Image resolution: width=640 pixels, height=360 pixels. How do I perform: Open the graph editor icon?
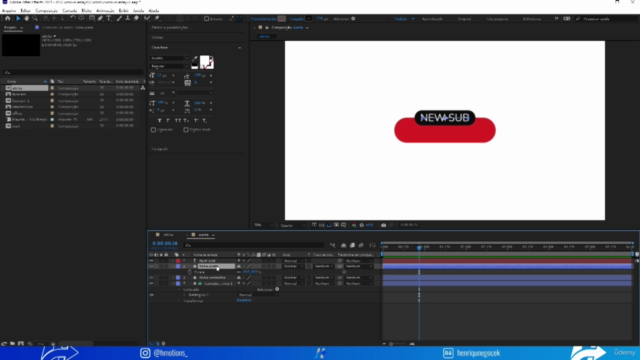(x=372, y=245)
